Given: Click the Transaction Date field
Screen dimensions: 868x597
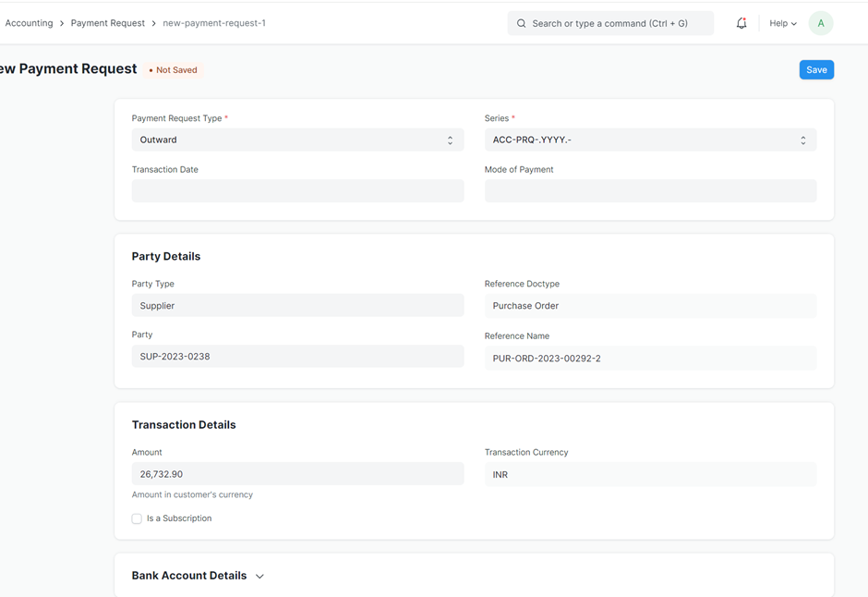Looking at the screenshot, I should (x=297, y=191).
